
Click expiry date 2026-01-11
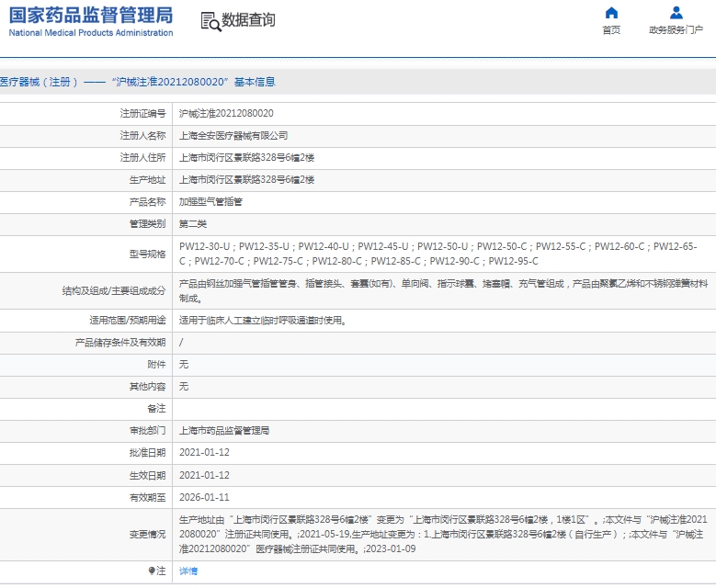[204, 497]
